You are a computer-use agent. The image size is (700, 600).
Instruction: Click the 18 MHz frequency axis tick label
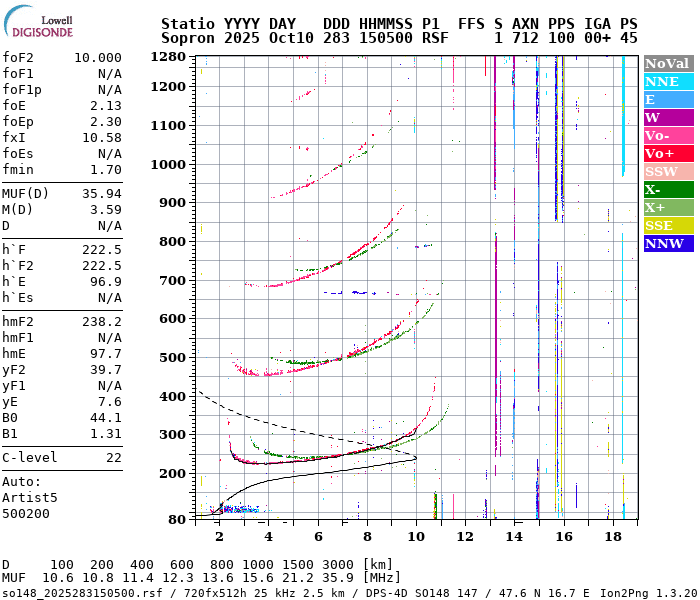[613, 537]
